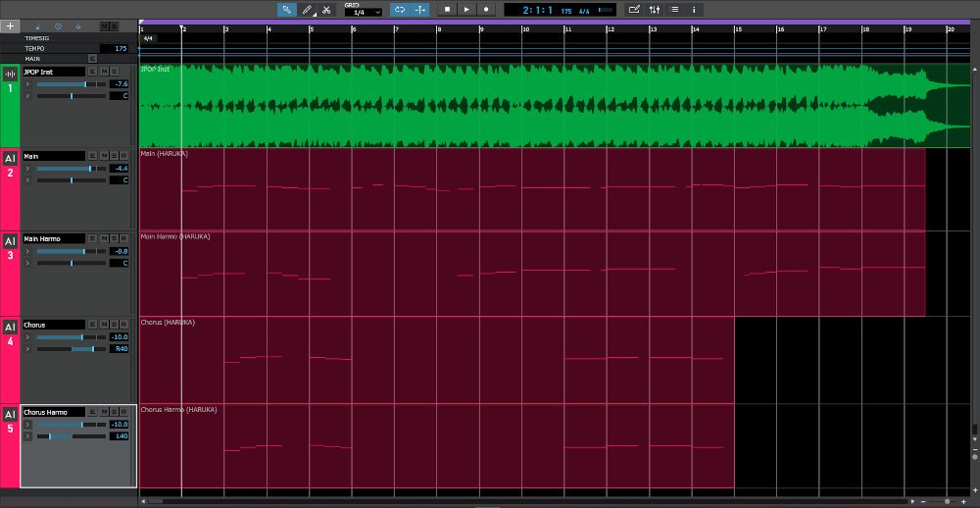The width and height of the screenshot is (980, 508).
Task: Expand pan automation arrow on Chorus track
Action: point(27,348)
